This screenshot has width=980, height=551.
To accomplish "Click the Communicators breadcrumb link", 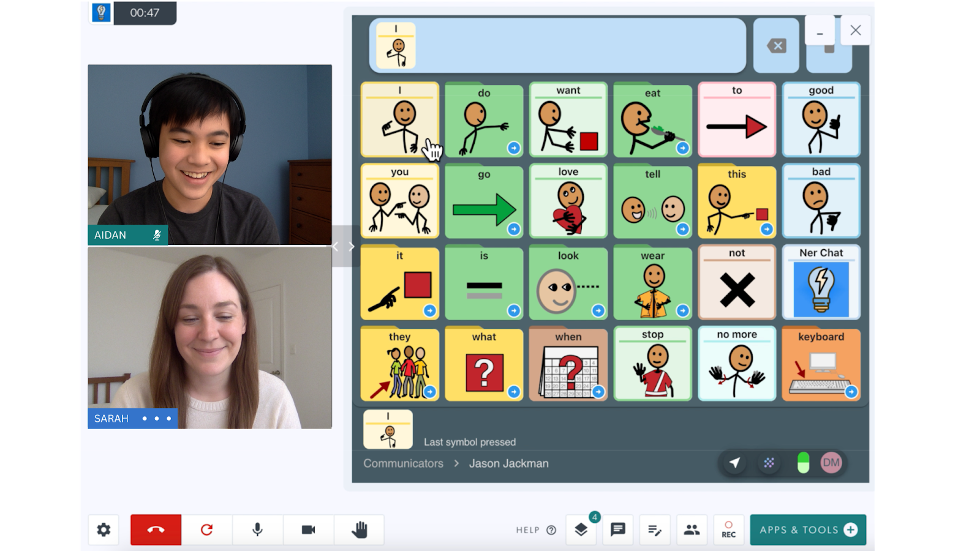I will click(x=403, y=463).
